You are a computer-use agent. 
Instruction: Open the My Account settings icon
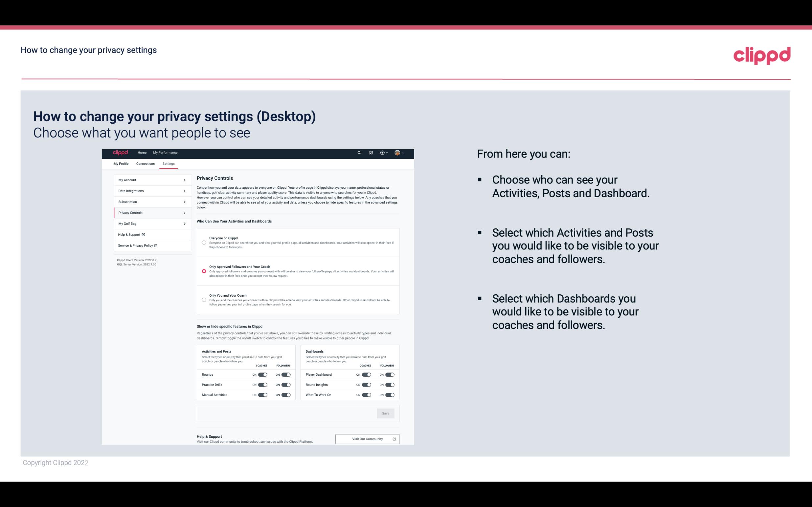click(x=185, y=180)
